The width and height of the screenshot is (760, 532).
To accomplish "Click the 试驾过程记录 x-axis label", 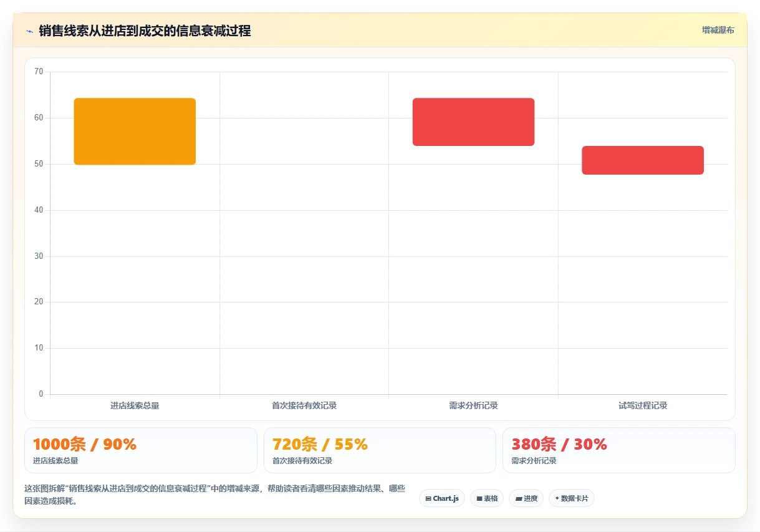I will pos(643,405).
